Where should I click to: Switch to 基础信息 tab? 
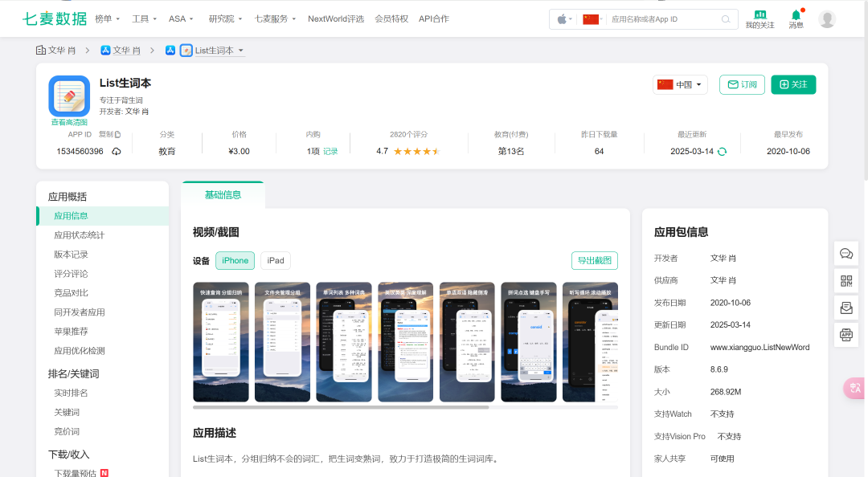(223, 195)
